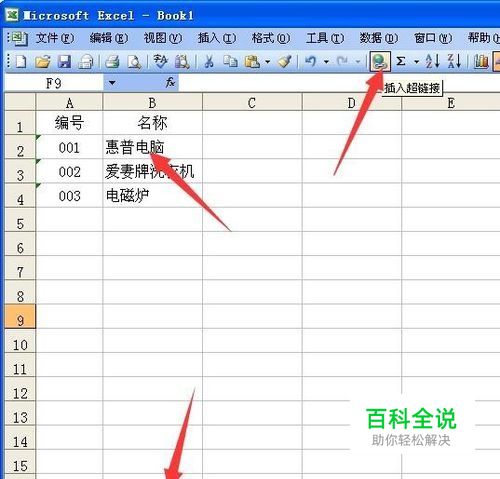Open the 格式(O) menu

coord(271,38)
